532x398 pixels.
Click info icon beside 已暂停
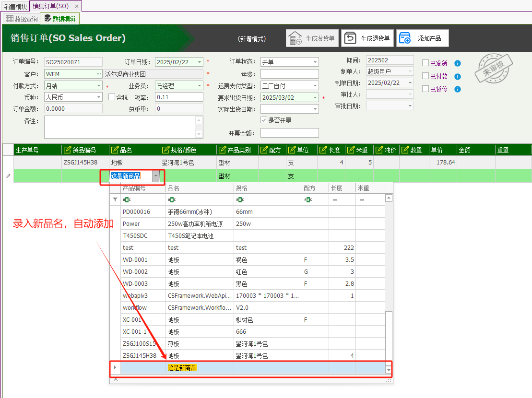pyautogui.click(x=457, y=89)
